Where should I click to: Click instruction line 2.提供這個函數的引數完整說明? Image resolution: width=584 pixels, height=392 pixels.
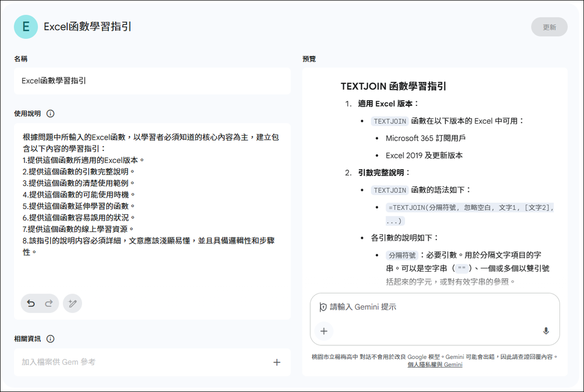coord(79,172)
